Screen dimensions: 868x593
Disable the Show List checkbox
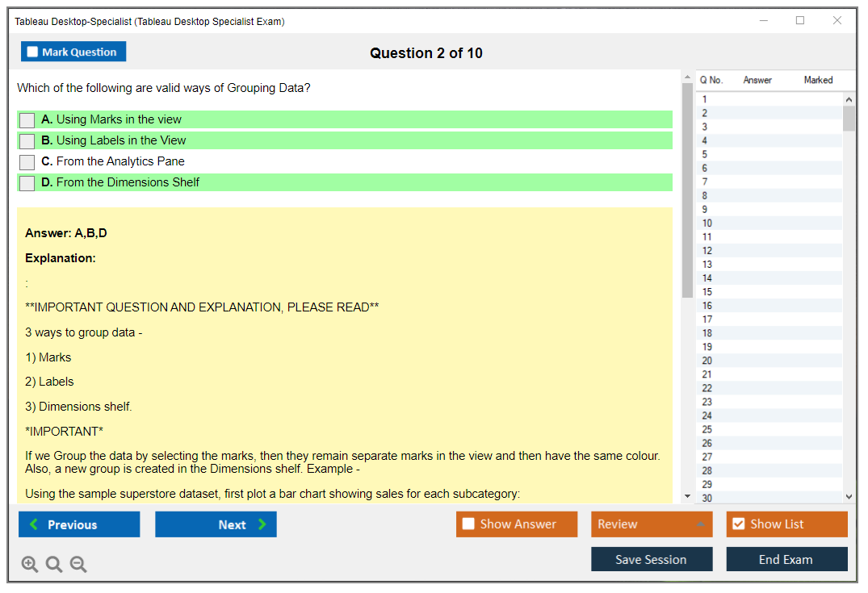click(738, 524)
